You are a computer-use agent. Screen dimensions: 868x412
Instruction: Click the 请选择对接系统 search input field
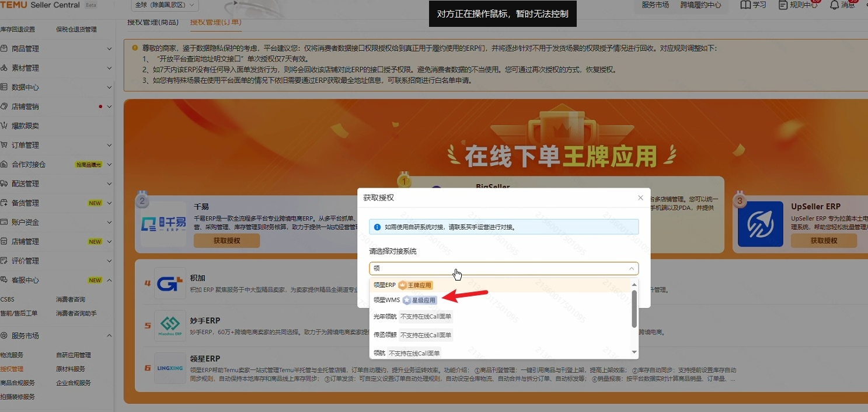(x=504, y=268)
